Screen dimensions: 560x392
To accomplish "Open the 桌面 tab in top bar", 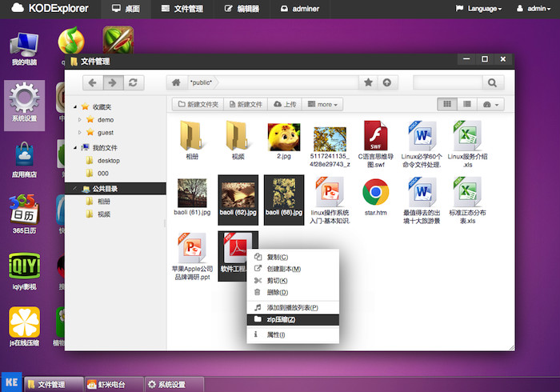I will 126,9.
